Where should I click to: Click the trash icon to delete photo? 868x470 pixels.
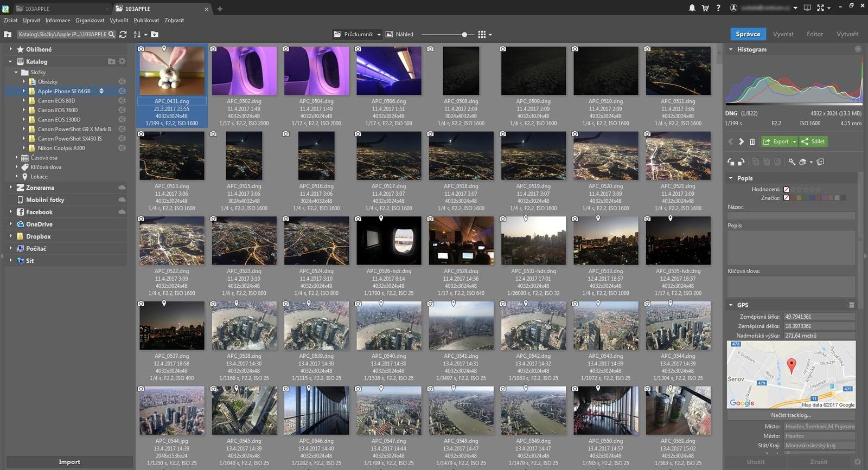pos(752,142)
